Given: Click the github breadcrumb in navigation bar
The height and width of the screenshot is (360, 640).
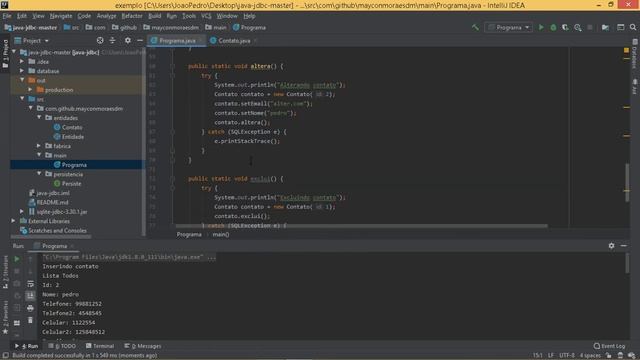Looking at the screenshot, I should click(x=124, y=28).
